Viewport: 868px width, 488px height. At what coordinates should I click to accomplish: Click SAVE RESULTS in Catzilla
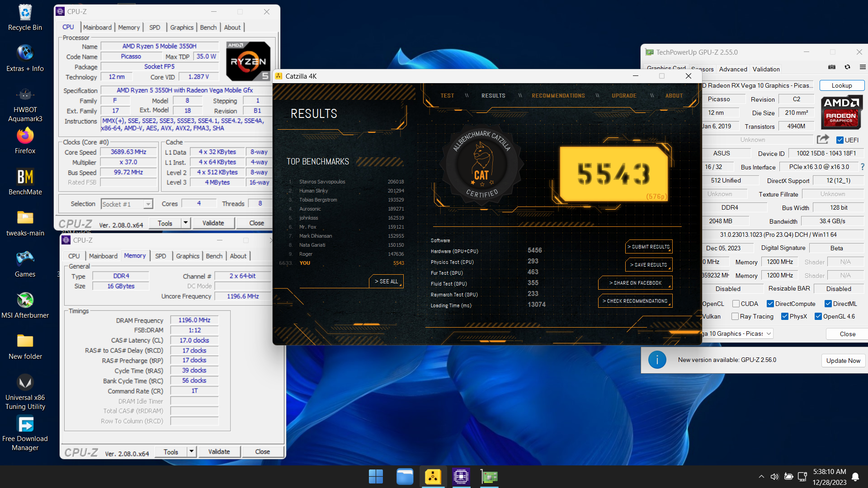(x=649, y=265)
